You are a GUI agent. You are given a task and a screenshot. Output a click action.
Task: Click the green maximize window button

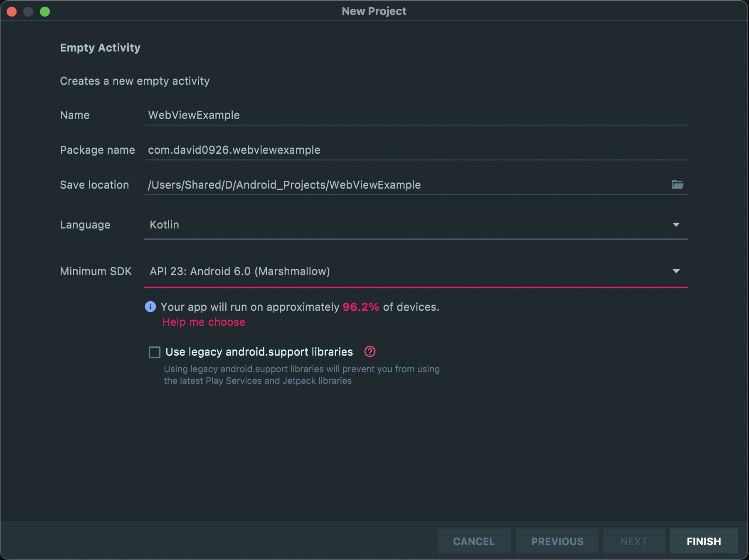[45, 12]
